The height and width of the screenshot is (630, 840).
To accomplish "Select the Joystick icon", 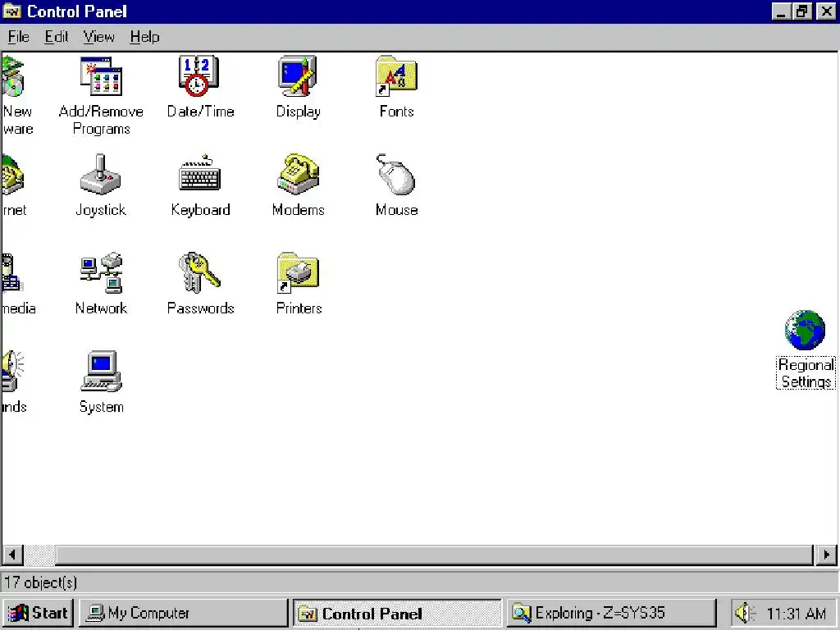I will (101, 175).
